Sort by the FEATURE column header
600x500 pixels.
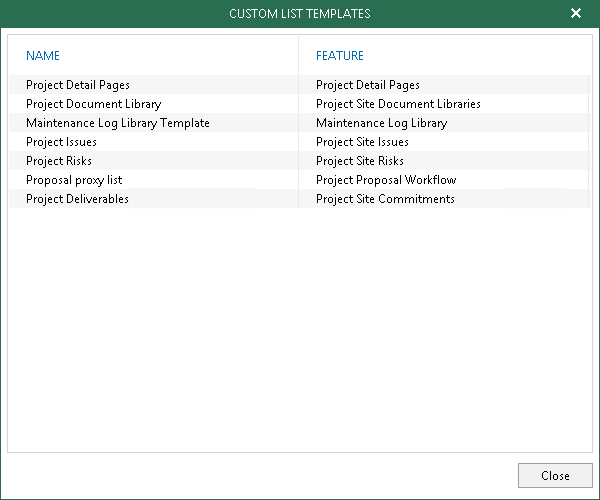(x=340, y=56)
